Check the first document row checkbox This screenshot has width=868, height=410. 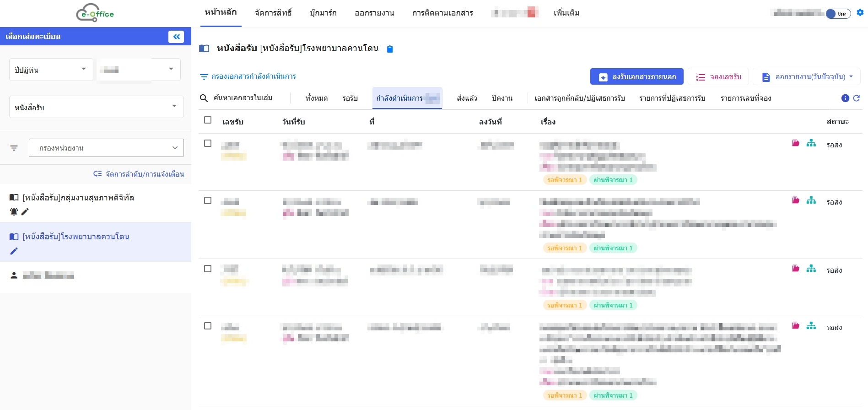tap(208, 143)
